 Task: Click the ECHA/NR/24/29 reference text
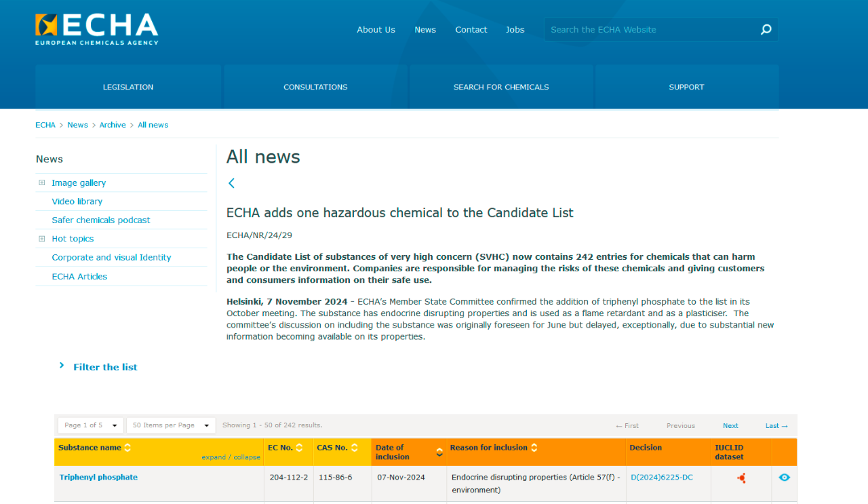[x=259, y=235]
